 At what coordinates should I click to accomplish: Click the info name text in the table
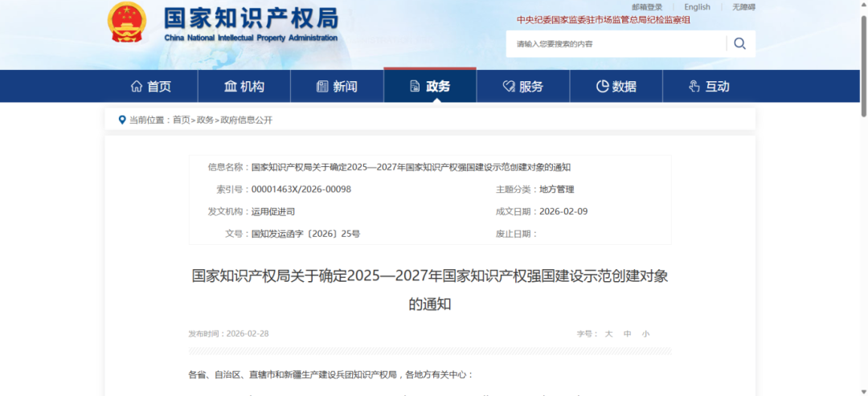tap(411, 167)
